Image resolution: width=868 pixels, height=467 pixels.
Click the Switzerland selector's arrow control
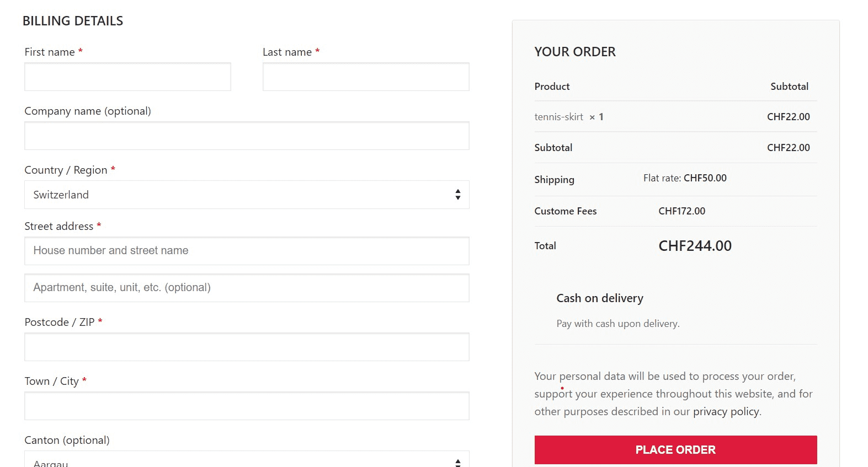pyautogui.click(x=458, y=195)
